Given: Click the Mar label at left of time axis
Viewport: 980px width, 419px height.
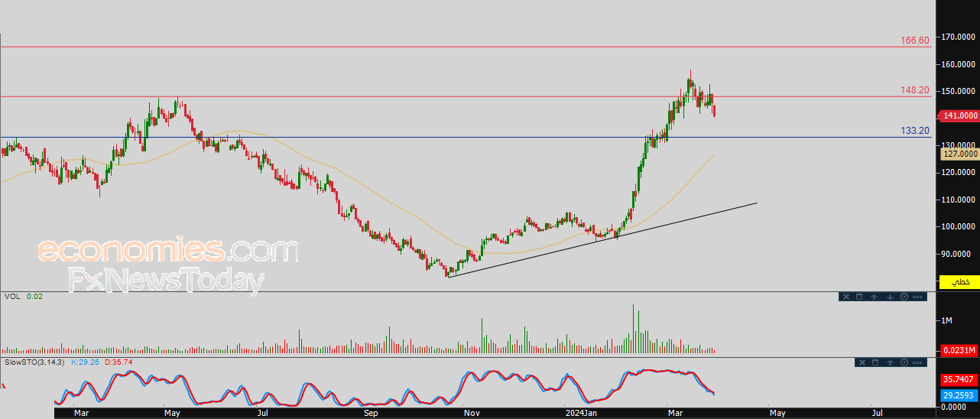Looking at the screenshot, I should [82, 413].
